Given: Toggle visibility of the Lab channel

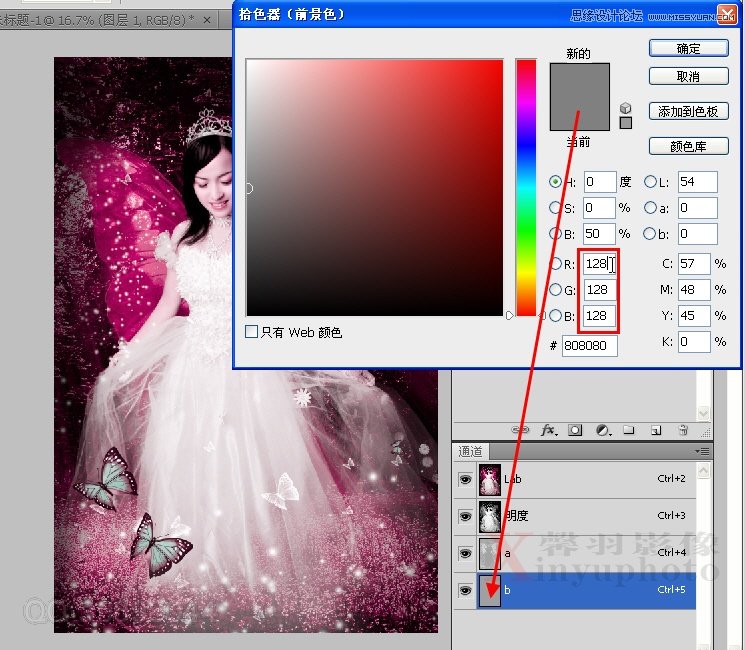Looking at the screenshot, I should point(465,479).
